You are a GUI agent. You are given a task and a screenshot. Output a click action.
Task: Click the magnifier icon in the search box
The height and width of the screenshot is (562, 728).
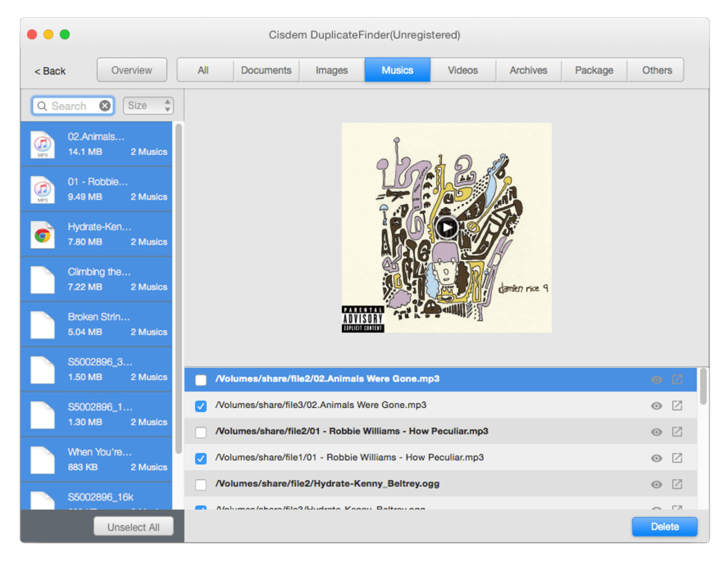coord(42,106)
